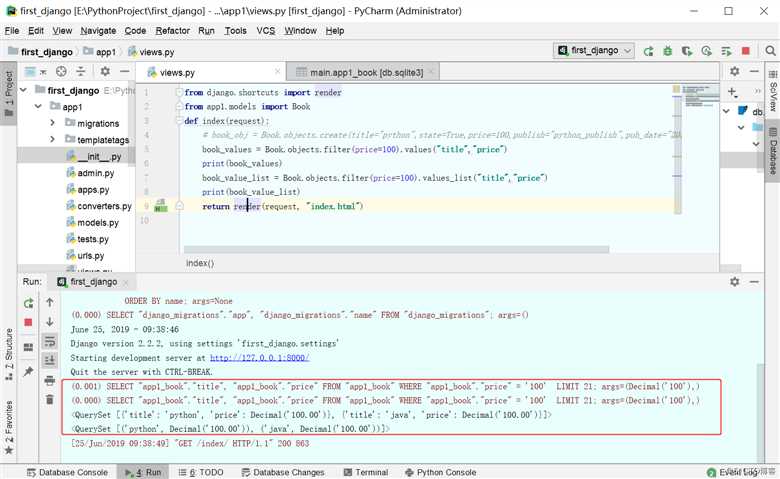Expand the migrations folder
The height and width of the screenshot is (479, 780).
tap(52, 123)
